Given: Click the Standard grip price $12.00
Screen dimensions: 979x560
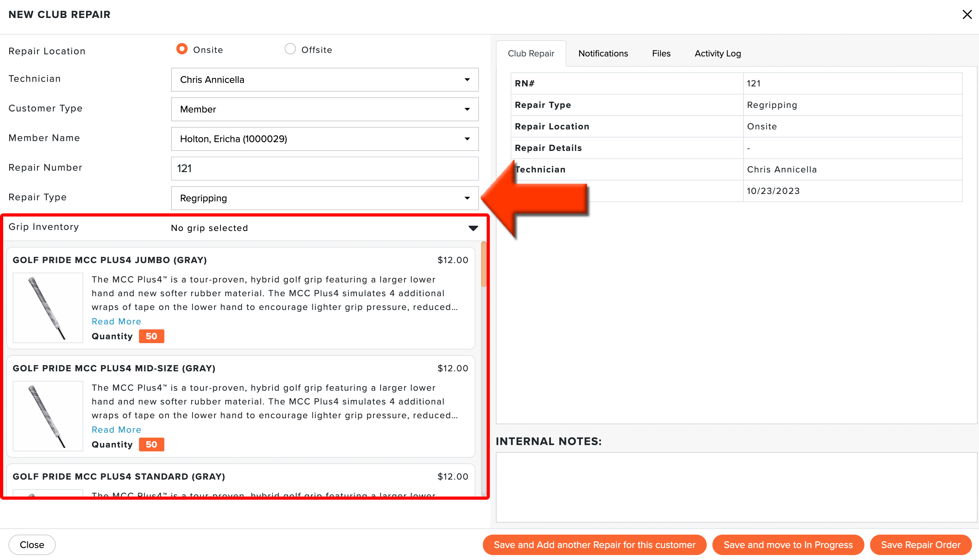Looking at the screenshot, I should tap(452, 476).
